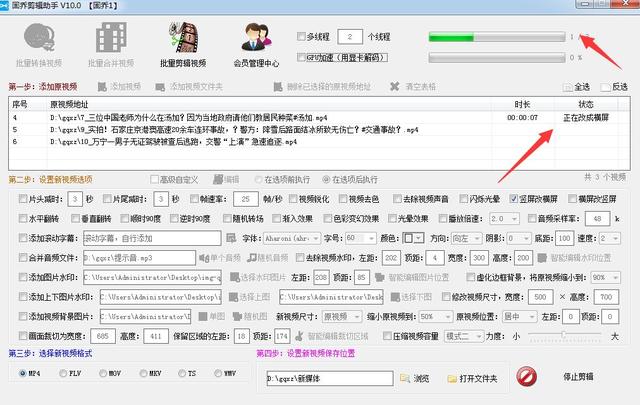Enable 横屏改竖屏 checkbox

[x=572, y=199]
